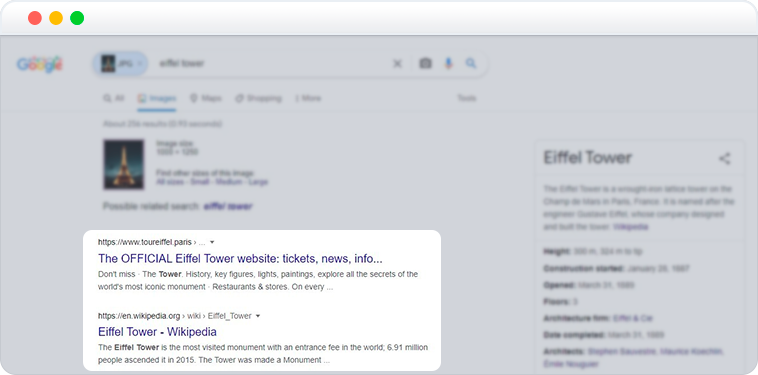The width and height of the screenshot is (758, 375).
Task: Open Wikipedia link in knowledge panel description
Action: pos(630,227)
